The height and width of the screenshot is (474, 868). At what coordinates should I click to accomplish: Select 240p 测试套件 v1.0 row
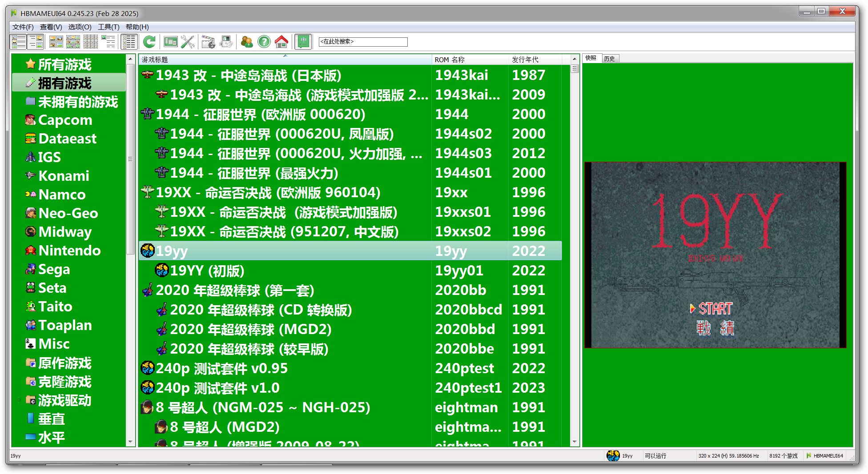tap(350, 388)
